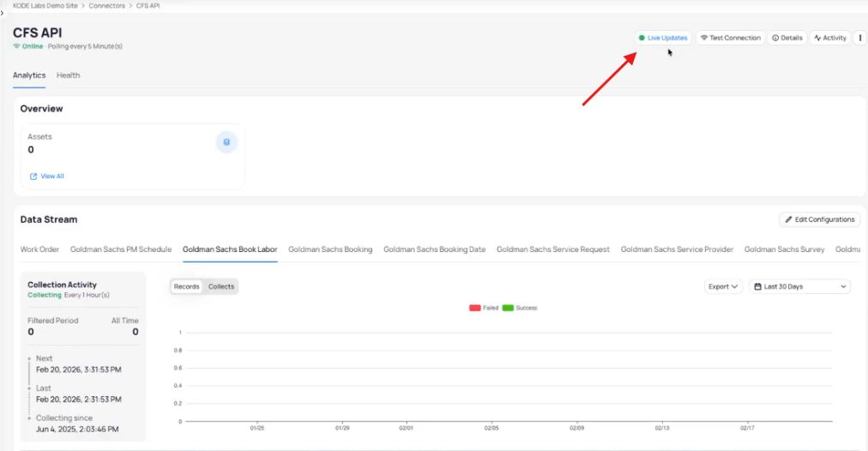Click the pulse icon on Activity button
868x451 pixels.
pos(817,38)
